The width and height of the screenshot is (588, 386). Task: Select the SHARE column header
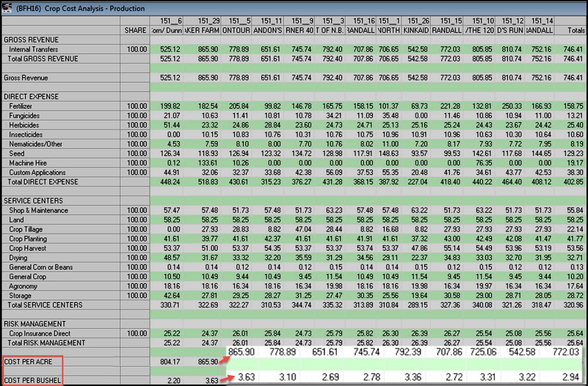pyautogui.click(x=135, y=30)
